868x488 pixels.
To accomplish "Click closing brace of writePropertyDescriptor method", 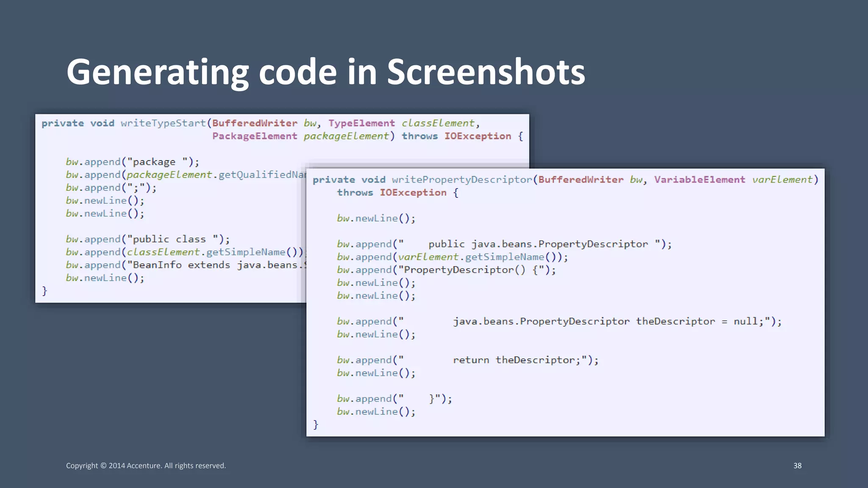I will (316, 424).
